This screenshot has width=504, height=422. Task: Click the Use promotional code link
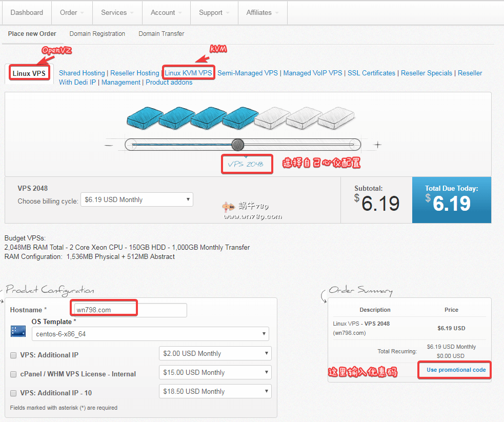(x=456, y=370)
